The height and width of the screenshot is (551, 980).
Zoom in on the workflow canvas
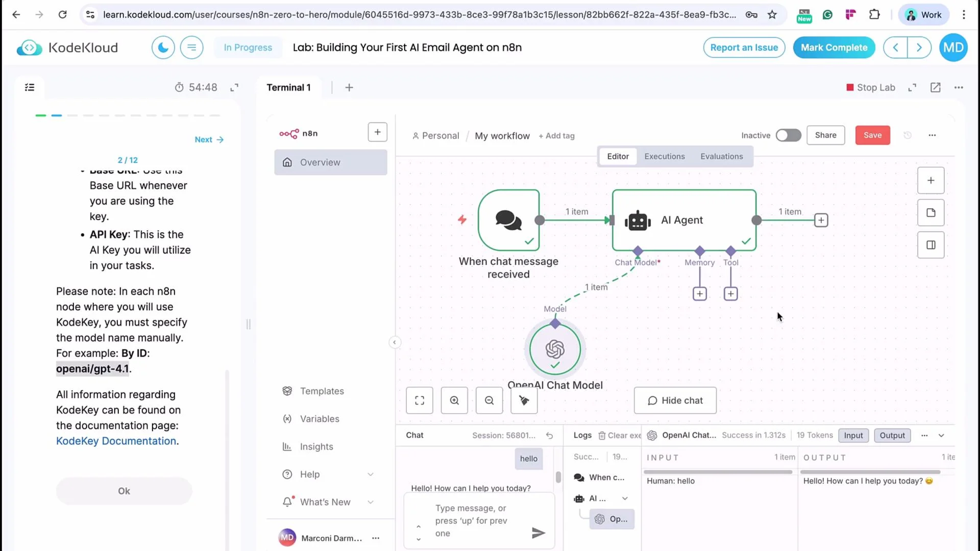454,400
